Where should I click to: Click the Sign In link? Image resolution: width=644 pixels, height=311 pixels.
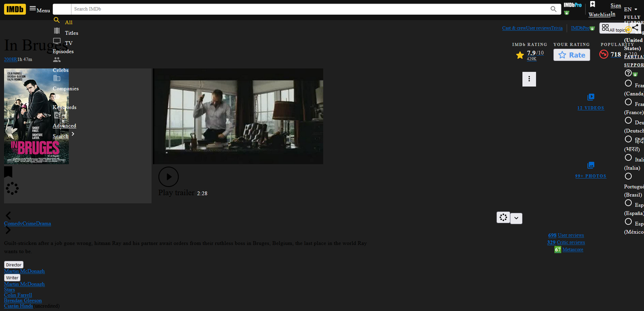pos(616,10)
